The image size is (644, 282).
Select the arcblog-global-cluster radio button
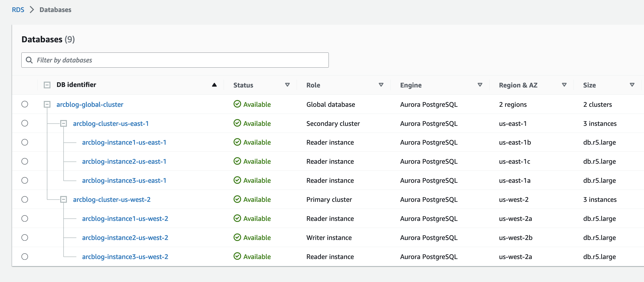coord(25,104)
